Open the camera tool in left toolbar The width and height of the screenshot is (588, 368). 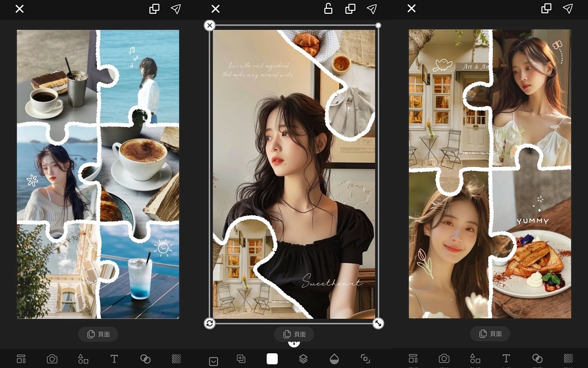(x=52, y=359)
